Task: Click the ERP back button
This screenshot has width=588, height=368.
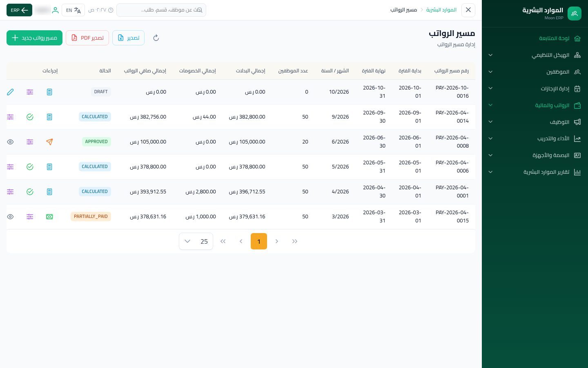Action: point(19,10)
